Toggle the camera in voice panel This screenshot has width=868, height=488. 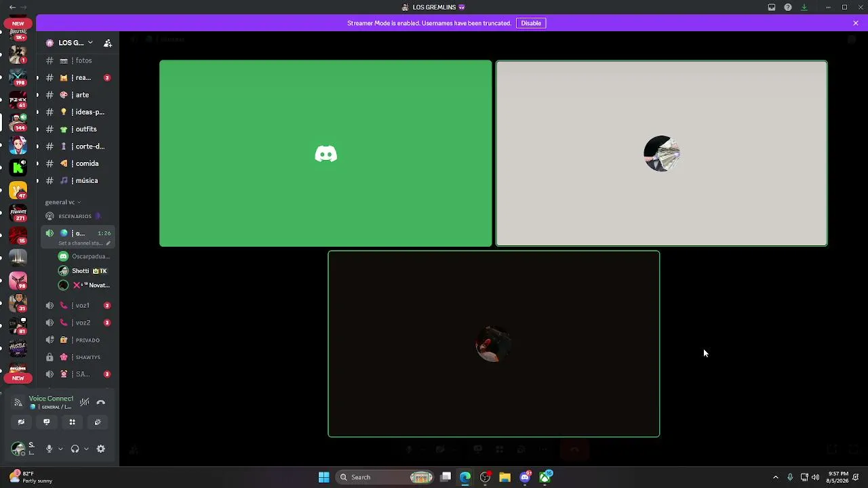[x=21, y=422]
